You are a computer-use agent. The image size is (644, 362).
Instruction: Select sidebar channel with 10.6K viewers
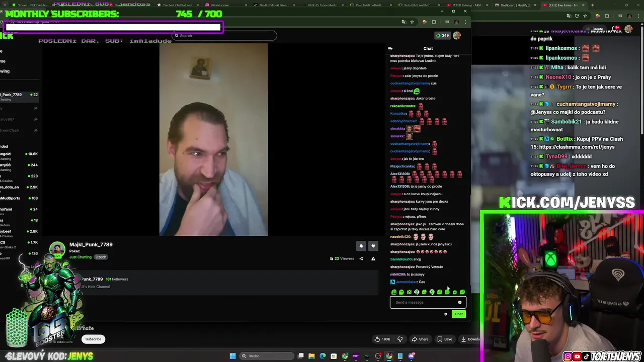(19, 156)
